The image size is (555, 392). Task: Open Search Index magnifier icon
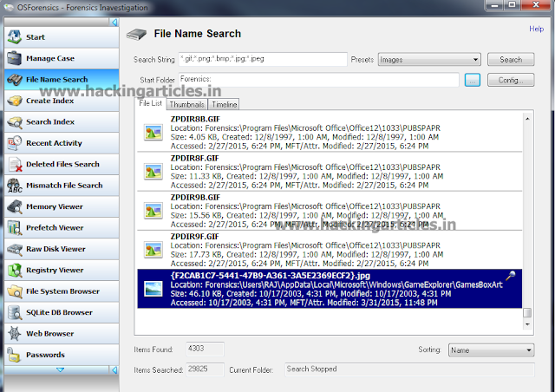15,121
